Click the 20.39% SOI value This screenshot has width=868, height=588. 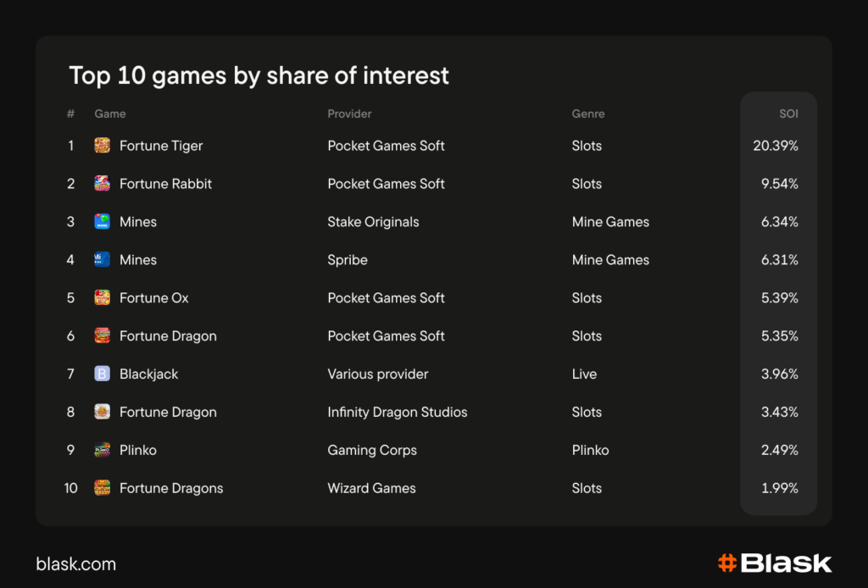[776, 146]
